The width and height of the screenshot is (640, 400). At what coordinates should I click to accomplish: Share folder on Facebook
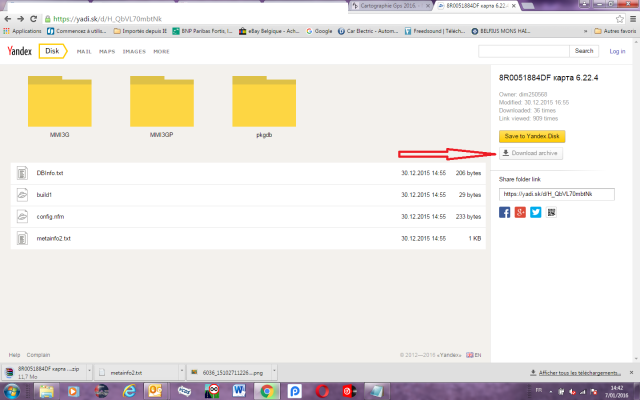504,212
